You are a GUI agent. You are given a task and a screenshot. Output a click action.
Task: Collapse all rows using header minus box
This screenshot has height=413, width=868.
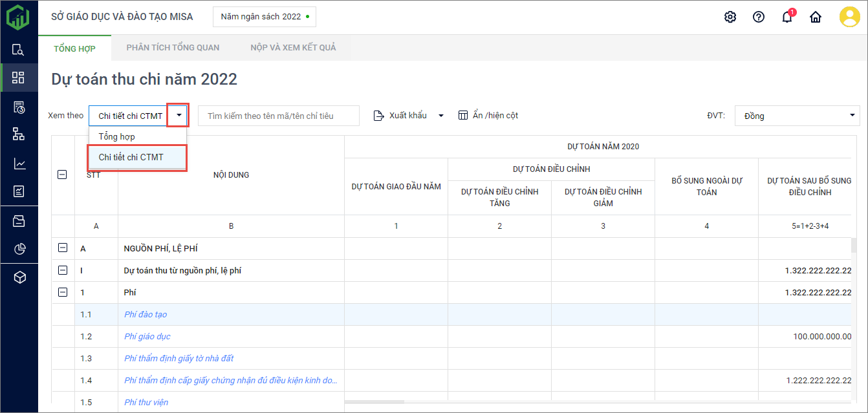tap(63, 175)
